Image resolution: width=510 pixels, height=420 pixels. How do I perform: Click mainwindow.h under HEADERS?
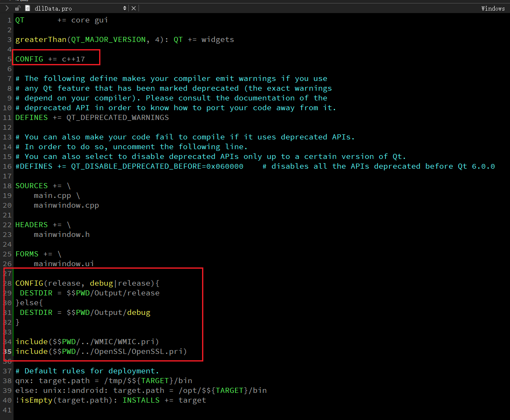[x=61, y=234]
